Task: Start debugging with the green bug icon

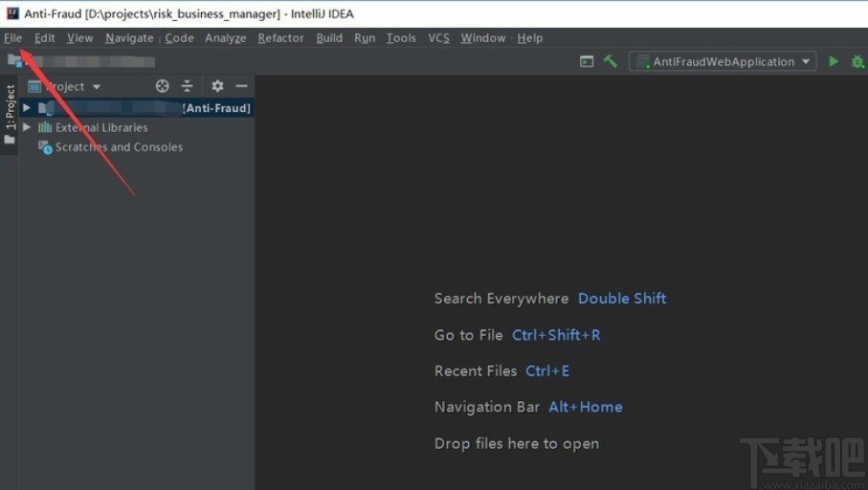Action: pyautogui.click(x=857, y=61)
